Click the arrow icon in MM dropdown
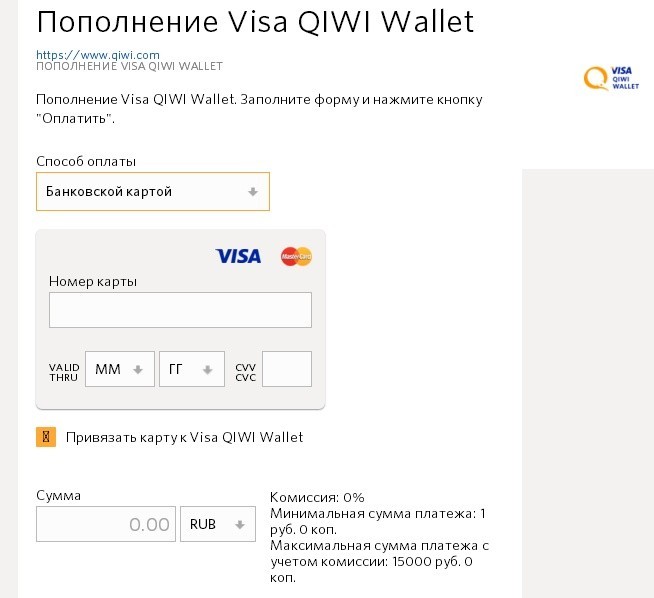The height and width of the screenshot is (598, 654). [138, 369]
